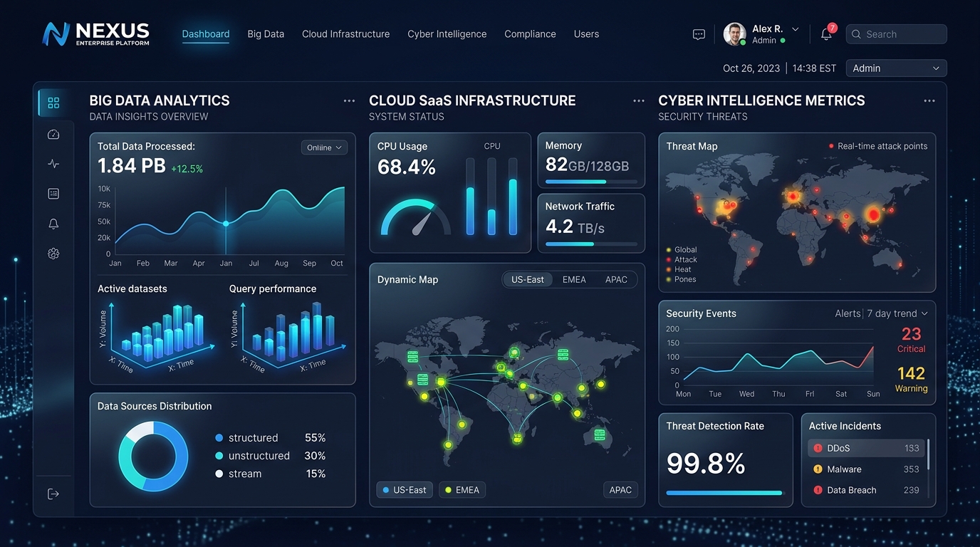Click the highlighted data point on chart
Image resolution: width=980 pixels, height=547 pixels.
[x=226, y=224]
